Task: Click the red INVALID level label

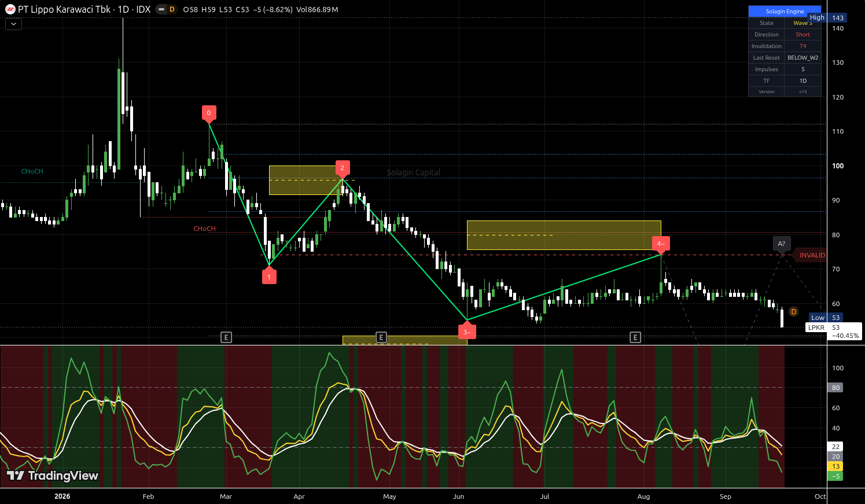Action: point(811,255)
